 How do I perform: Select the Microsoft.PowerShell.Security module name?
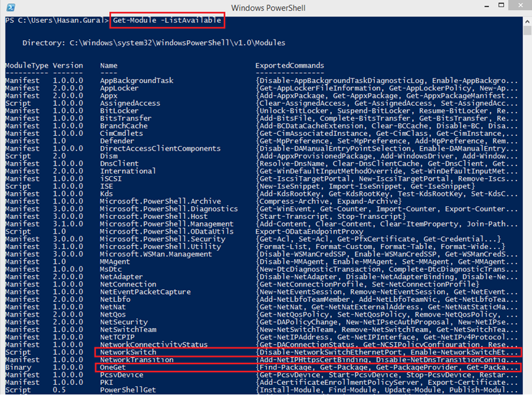pos(163,239)
